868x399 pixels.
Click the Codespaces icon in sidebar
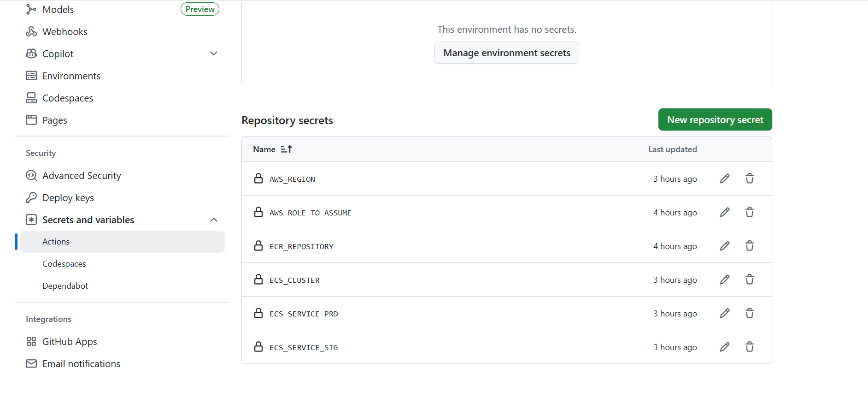tap(31, 98)
